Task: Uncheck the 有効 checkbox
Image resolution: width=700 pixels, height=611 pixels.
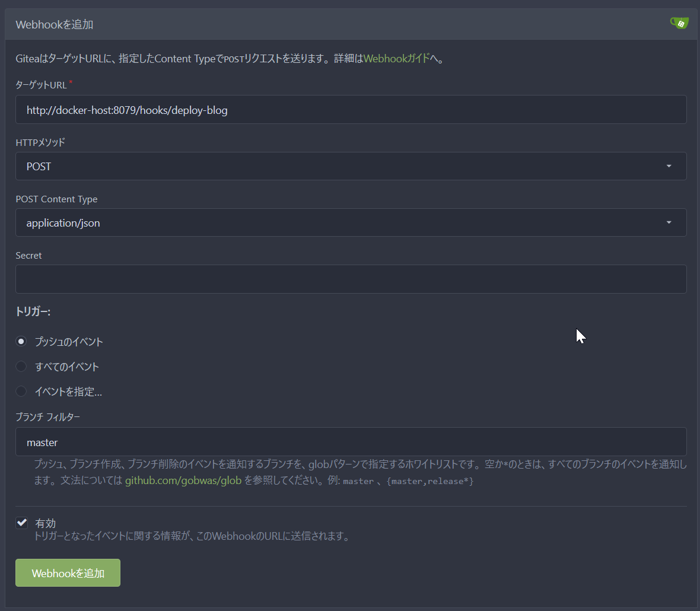Action: pyautogui.click(x=22, y=523)
